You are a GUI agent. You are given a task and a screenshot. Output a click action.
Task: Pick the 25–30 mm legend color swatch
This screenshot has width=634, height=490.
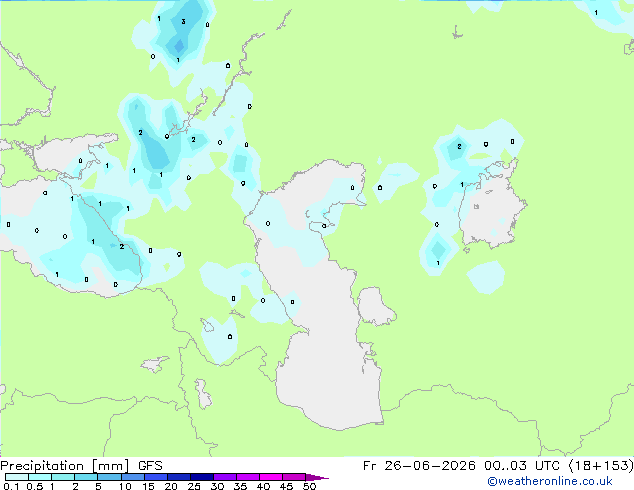pos(201,477)
